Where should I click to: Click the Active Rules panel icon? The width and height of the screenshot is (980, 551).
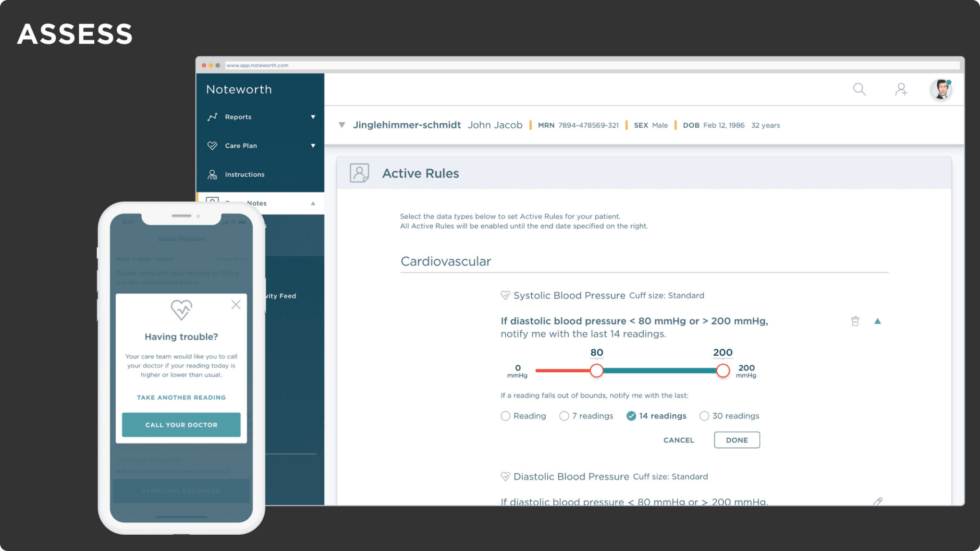click(x=358, y=173)
